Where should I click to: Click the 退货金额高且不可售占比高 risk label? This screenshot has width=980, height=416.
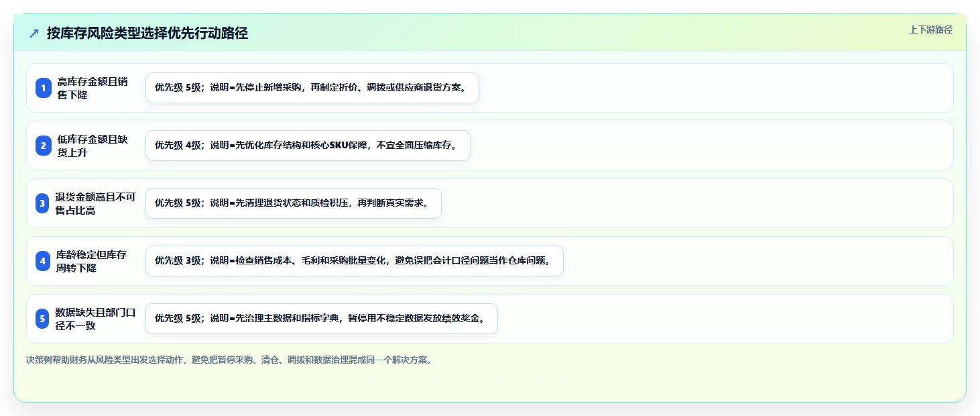click(95, 203)
